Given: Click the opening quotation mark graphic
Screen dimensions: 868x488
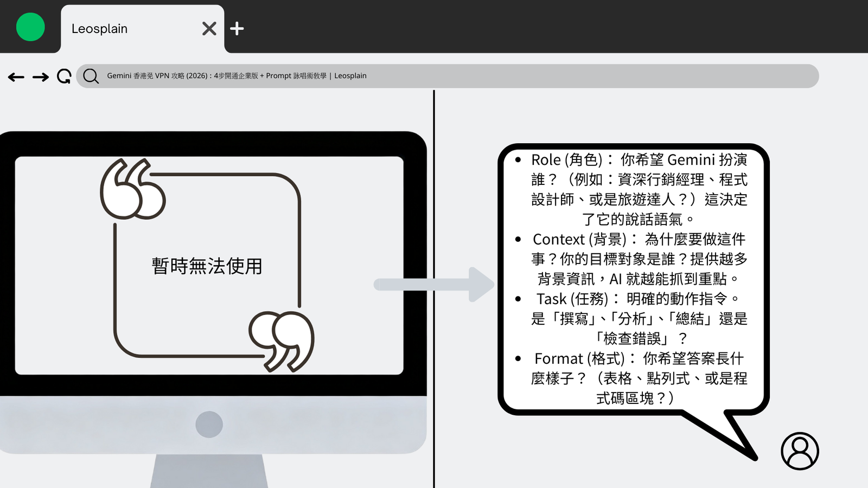Looking at the screenshot, I should click(132, 189).
